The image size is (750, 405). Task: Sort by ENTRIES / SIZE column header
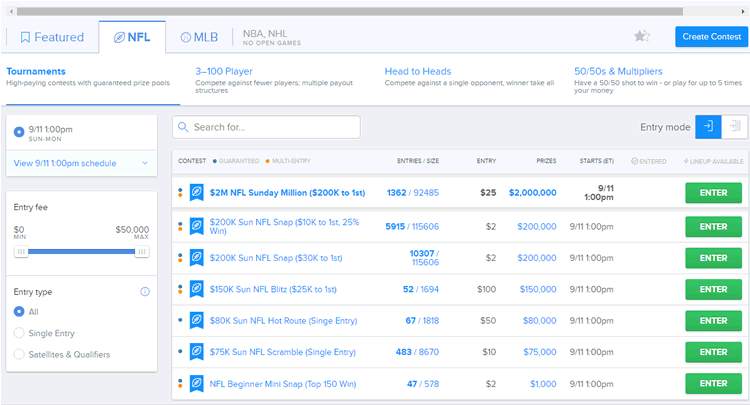click(x=418, y=161)
